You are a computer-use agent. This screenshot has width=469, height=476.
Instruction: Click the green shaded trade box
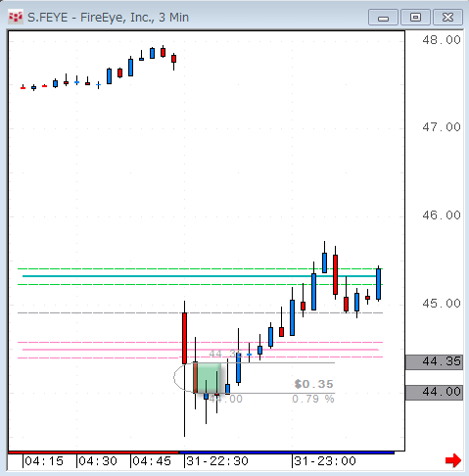pos(209,378)
